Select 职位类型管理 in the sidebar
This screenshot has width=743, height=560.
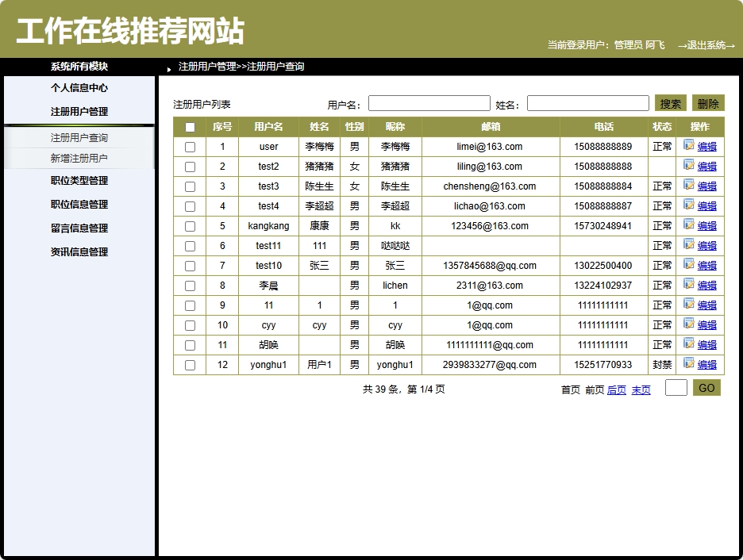pos(79,181)
